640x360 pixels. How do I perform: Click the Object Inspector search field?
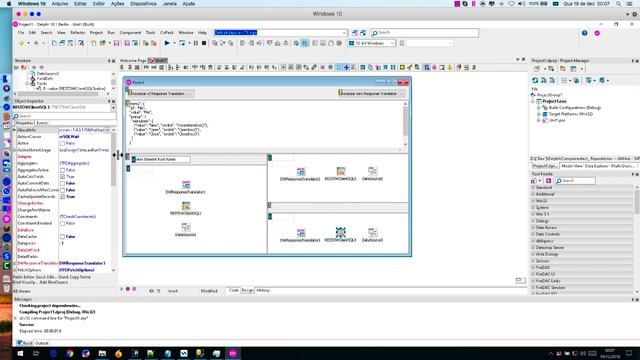[x=64, y=116]
